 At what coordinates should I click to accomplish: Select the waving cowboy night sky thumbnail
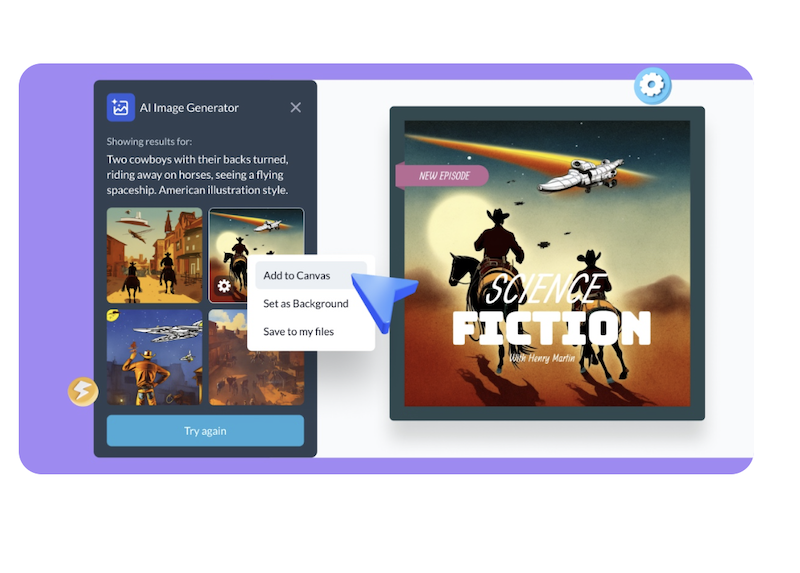tap(154, 357)
